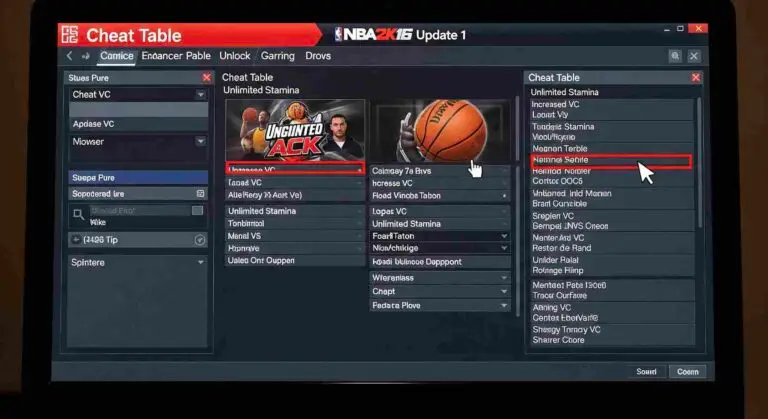
Task: Select Taoad VC in the middle list
Action: point(295,182)
